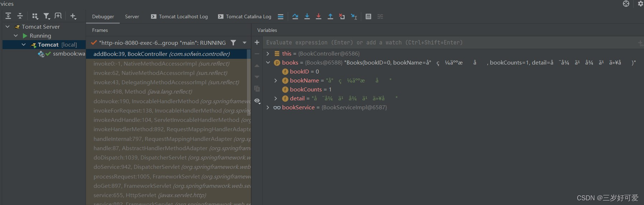Expand the 'this' variable node

pos(268,53)
